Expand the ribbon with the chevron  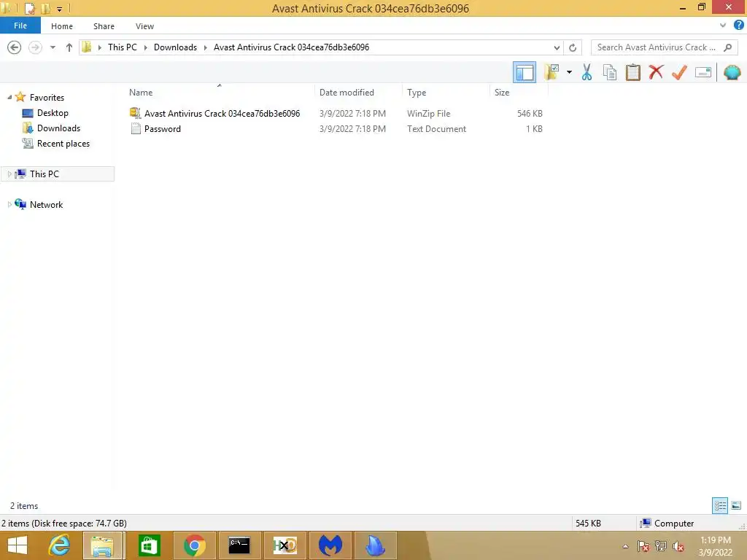click(723, 26)
